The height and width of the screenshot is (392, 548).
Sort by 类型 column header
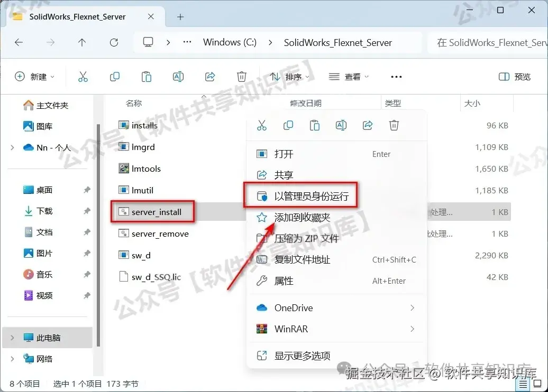393,104
